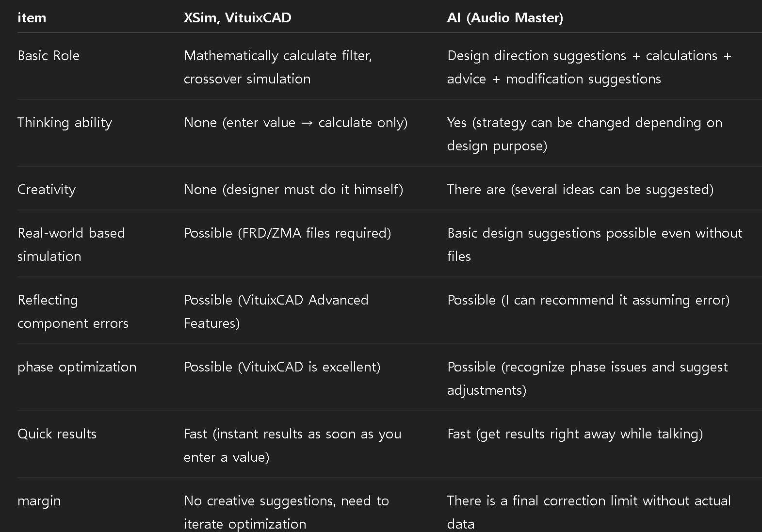Select the 'Creativity' row label
Screen dimensions: 762x532
click(x=47, y=190)
